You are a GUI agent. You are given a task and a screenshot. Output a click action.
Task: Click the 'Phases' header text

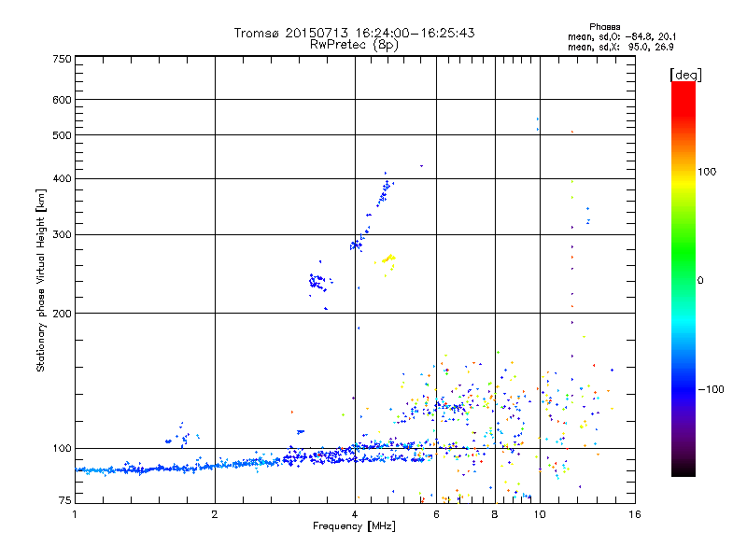(604, 27)
